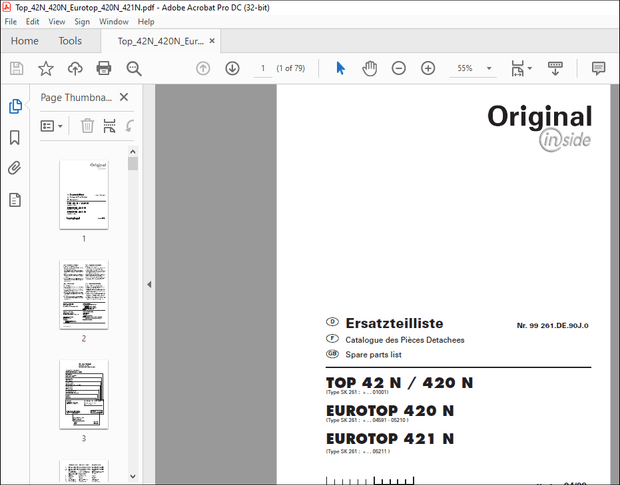The image size is (620, 485).
Task: Rotate pages with the curved arrow icon
Action: tap(129, 126)
